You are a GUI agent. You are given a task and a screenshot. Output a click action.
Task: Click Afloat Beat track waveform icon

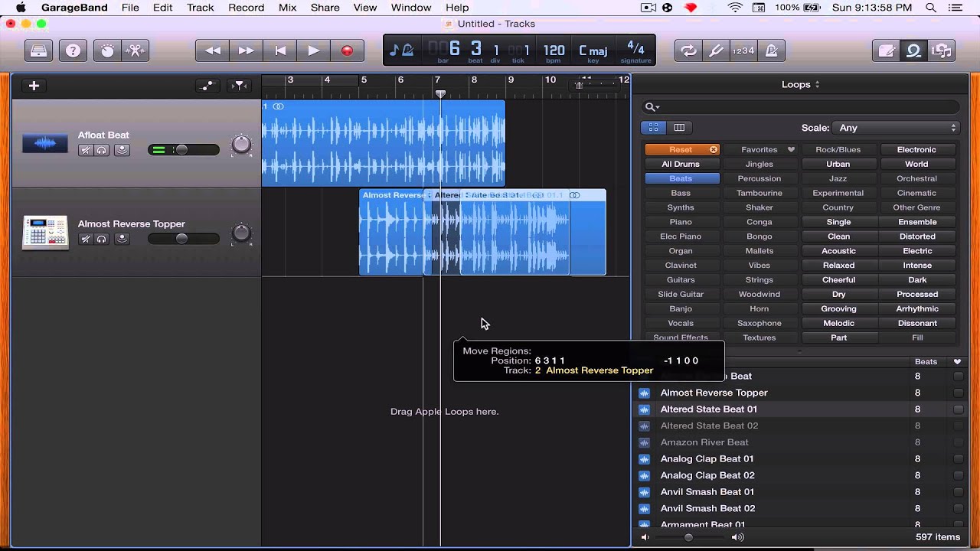(x=44, y=143)
